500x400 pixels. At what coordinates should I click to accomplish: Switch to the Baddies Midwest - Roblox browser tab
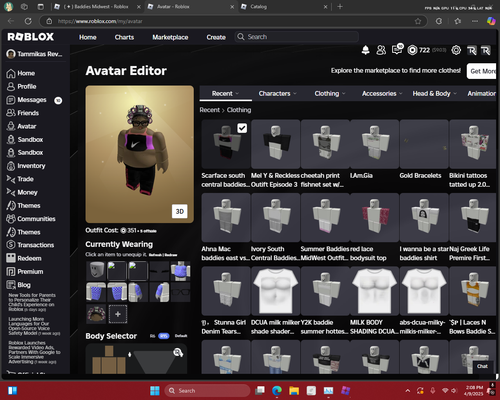point(97,7)
